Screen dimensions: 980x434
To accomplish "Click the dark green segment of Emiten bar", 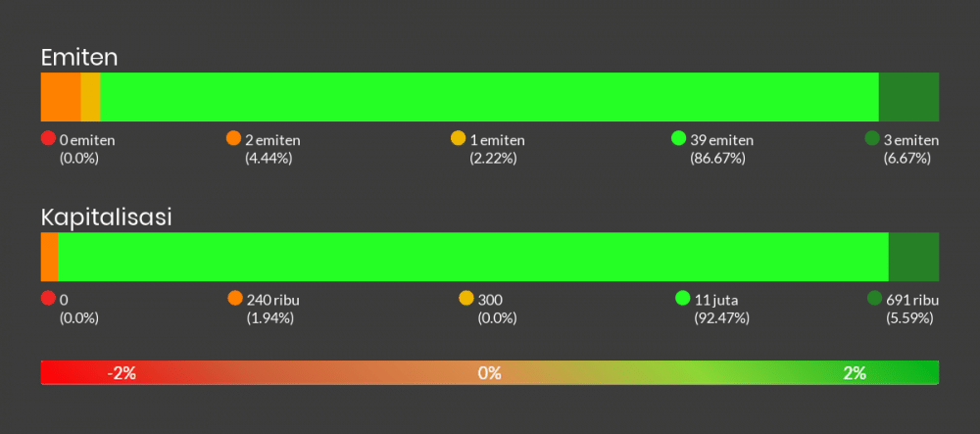I will click(908, 97).
